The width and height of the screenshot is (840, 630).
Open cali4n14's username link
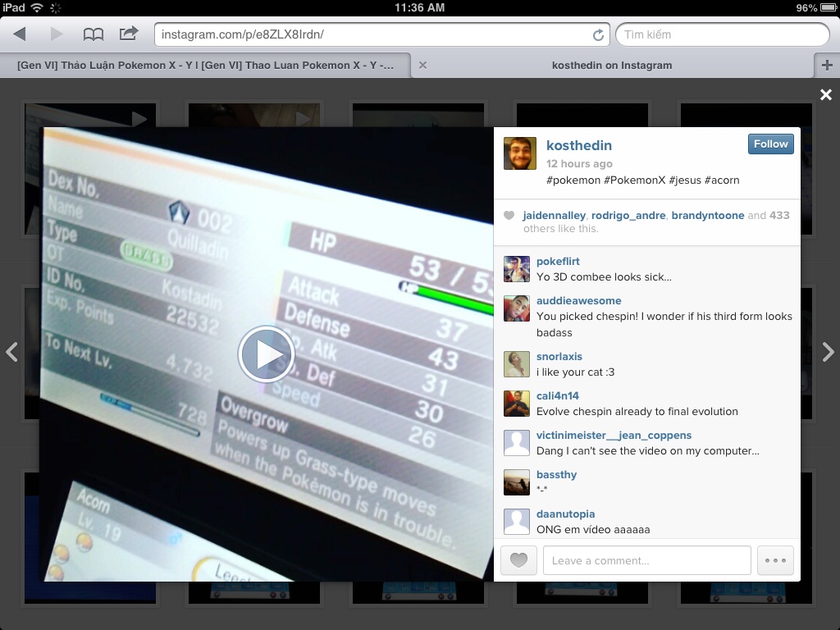point(558,396)
